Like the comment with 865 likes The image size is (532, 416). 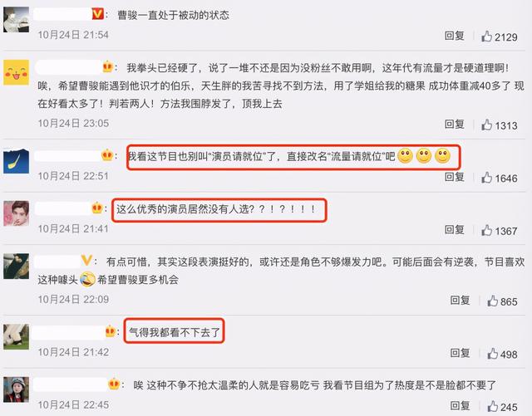(x=493, y=301)
